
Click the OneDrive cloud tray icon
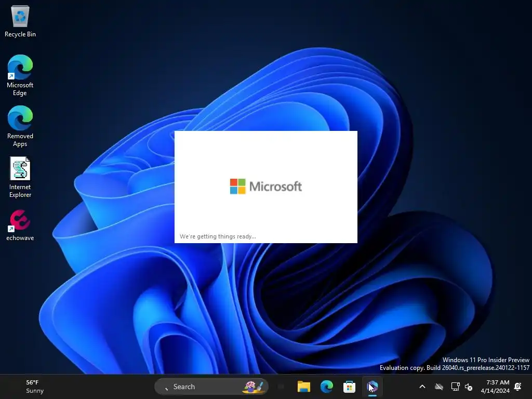[439, 387]
